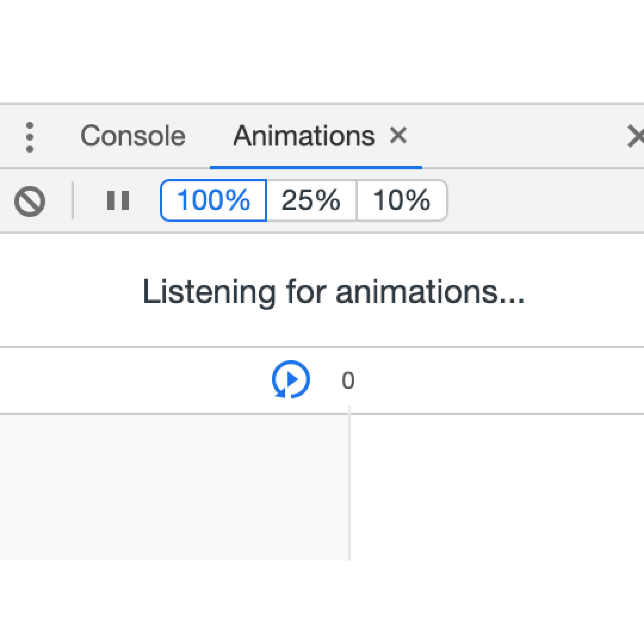Open the drawer's three-dot more menu

click(30, 137)
